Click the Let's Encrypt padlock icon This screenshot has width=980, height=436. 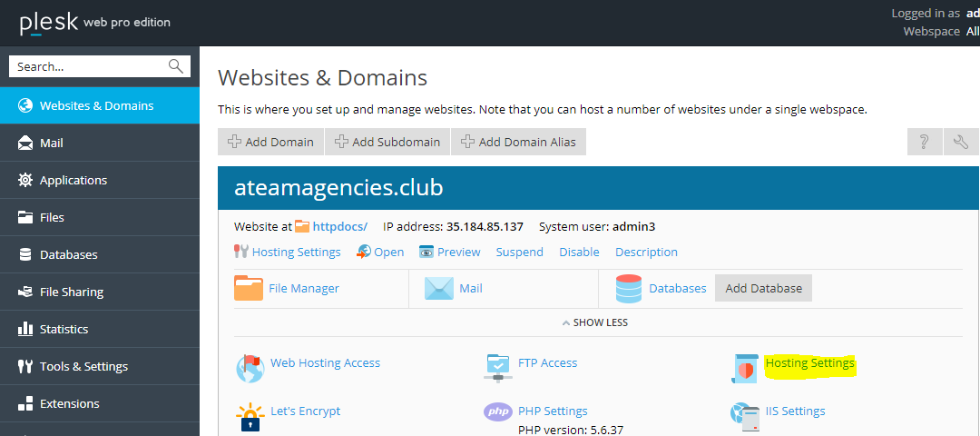pyautogui.click(x=250, y=415)
